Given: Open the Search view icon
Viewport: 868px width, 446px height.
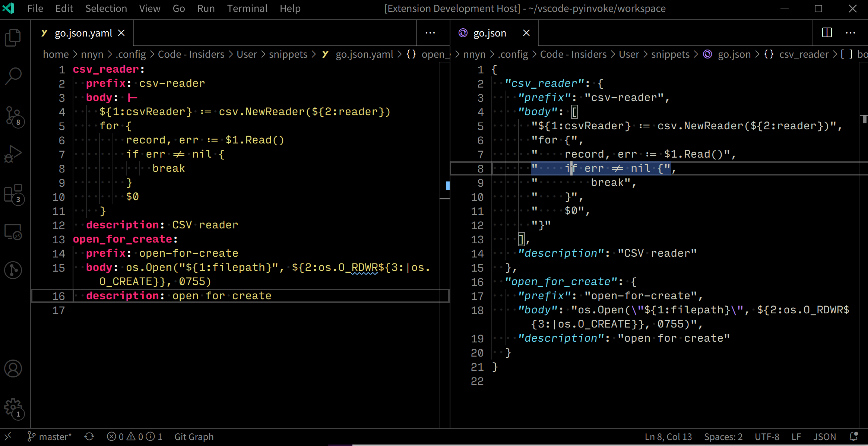Looking at the screenshot, I should point(13,76).
